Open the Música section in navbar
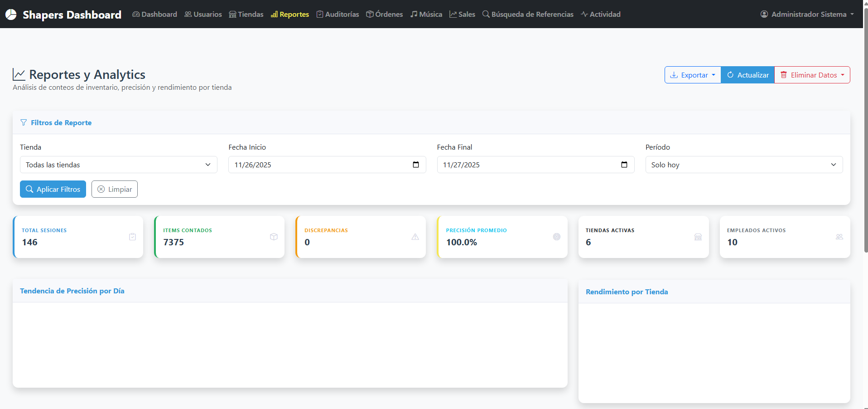 click(x=426, y=15)
